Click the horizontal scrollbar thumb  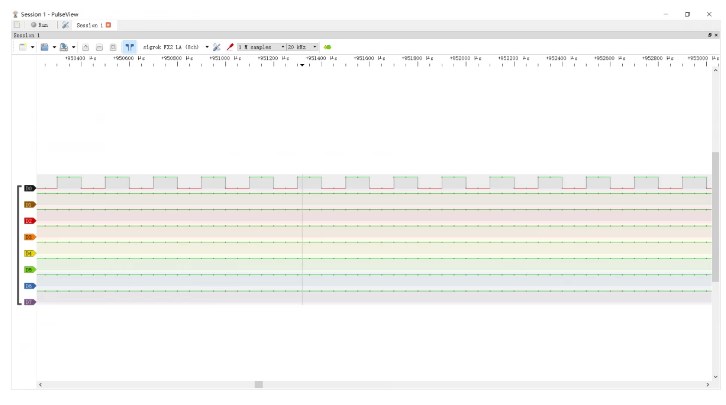coord(259,384)
